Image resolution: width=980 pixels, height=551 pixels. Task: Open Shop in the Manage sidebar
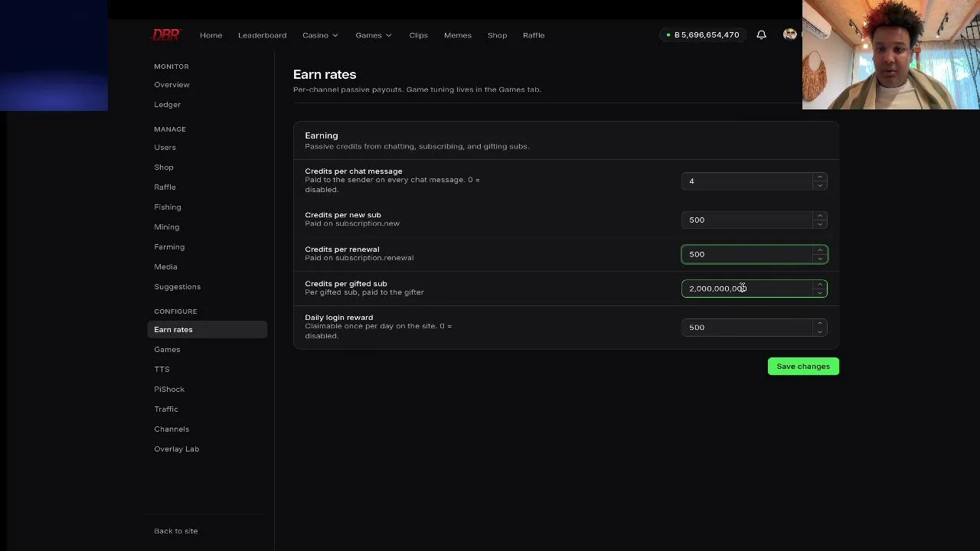pos(163,167)
